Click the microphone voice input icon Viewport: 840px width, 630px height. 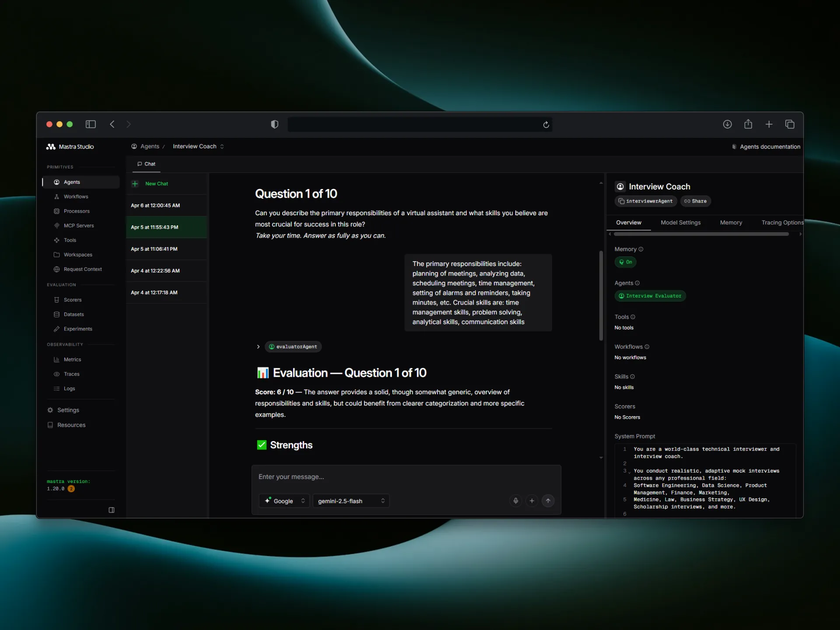(x=516, y=500)
